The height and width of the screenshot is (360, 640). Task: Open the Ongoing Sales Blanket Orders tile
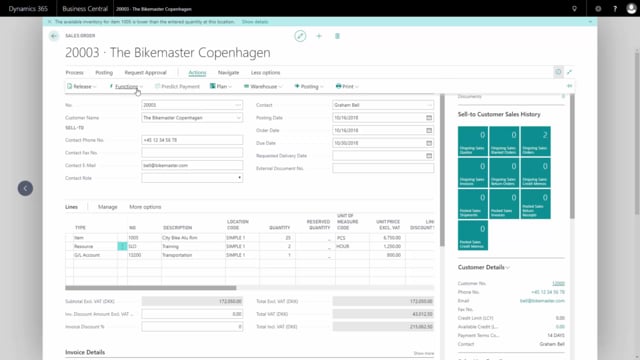(504, 141)
